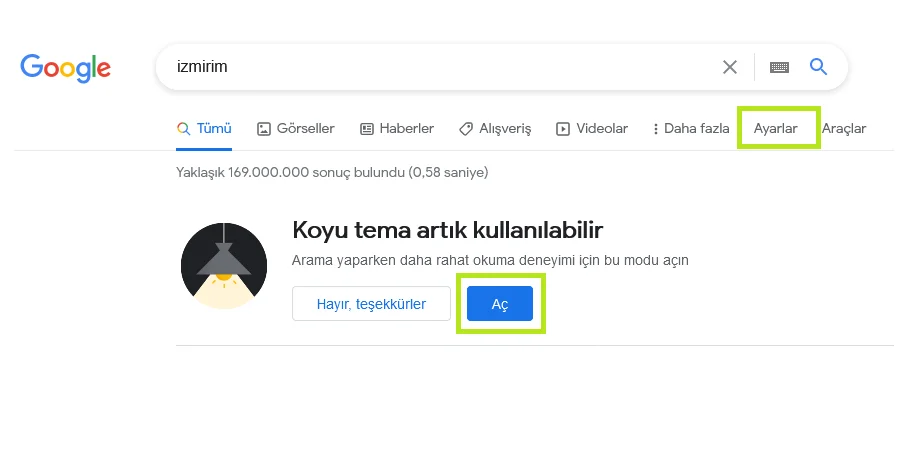Open the on-screen keyboard icon
Image resolution: width=900 pixels, height=474 pixels.
[x=779, y=67]
